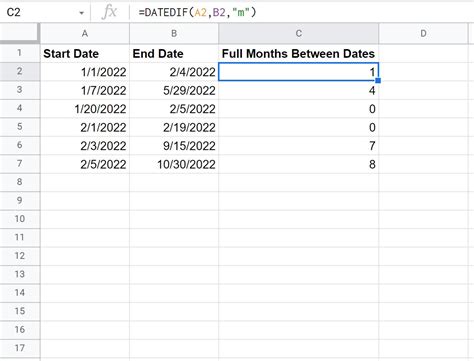The width and height of the screenshot is (474, 361).
Task: Select column A header
Action: [x=85, y=33]
